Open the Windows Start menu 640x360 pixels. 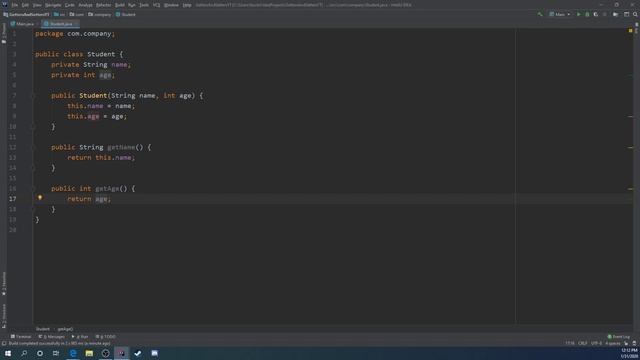point(8,353)
